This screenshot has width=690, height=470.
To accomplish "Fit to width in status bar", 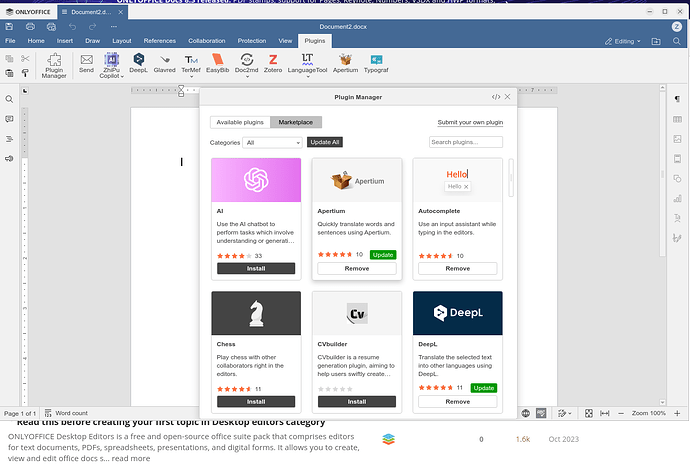I will pyautogui.click(x=605, y=413).
